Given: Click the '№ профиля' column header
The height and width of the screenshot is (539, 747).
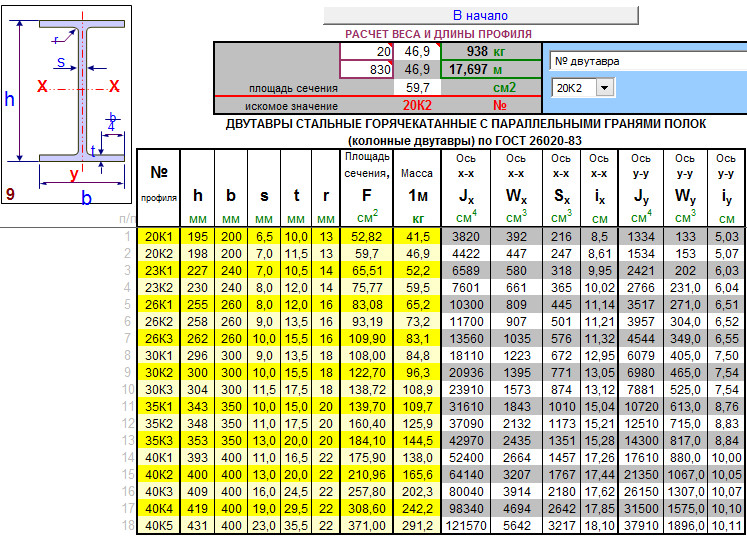Looking at the screenshot, I should (x=159, y=188).
